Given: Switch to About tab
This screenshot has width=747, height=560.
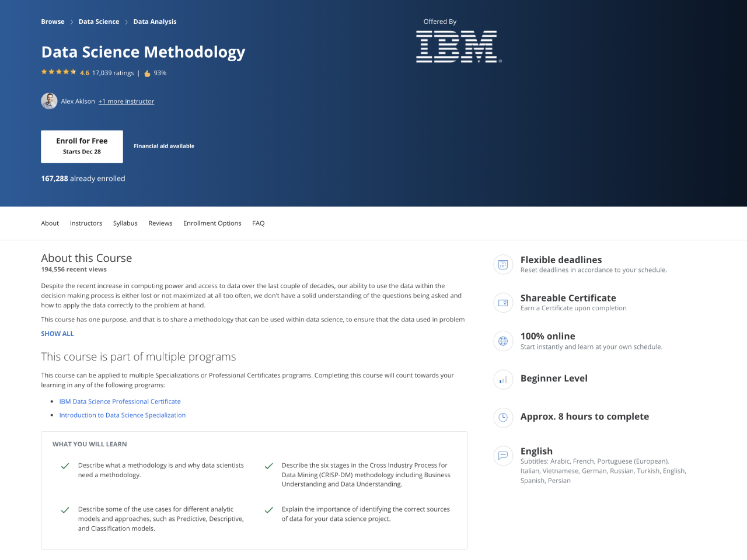Looking at the screenshot, I should [x=50, y=223].
